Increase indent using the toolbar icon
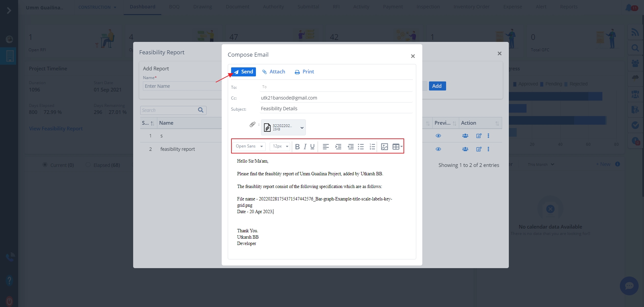The image size is (644, 307). click(x=338, y=146)
